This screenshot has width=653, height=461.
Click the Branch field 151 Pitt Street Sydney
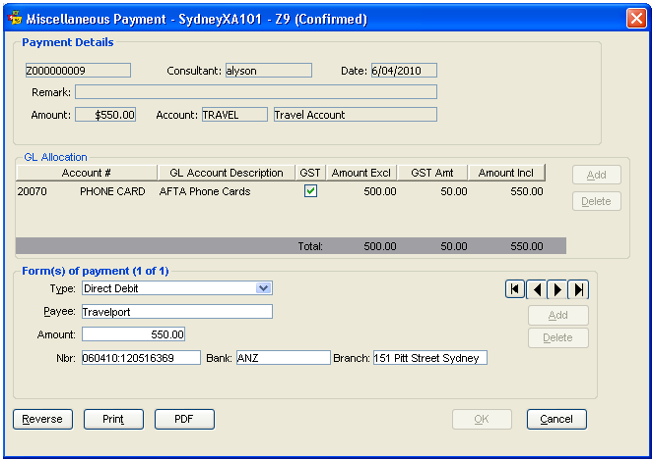click(x=430, y=358)
